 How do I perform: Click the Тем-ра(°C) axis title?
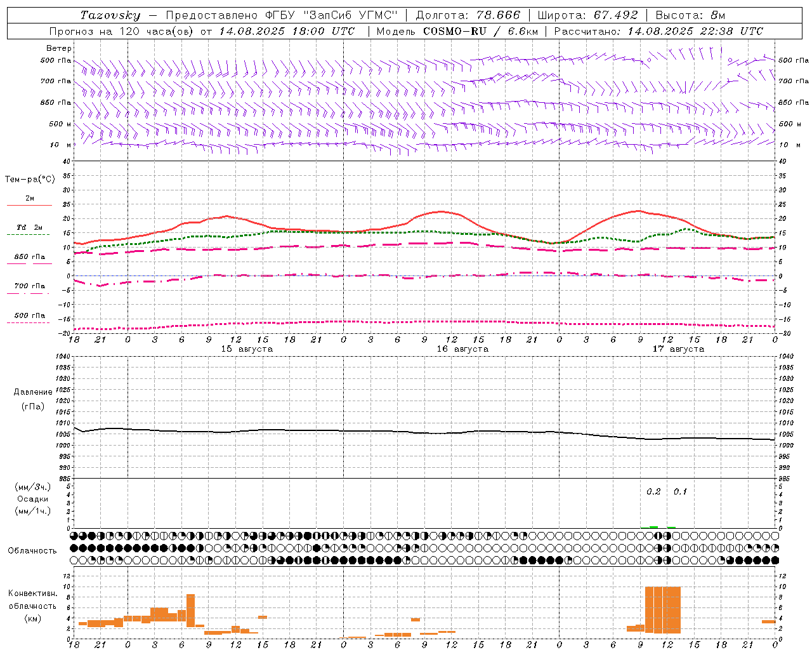point(30,180)
